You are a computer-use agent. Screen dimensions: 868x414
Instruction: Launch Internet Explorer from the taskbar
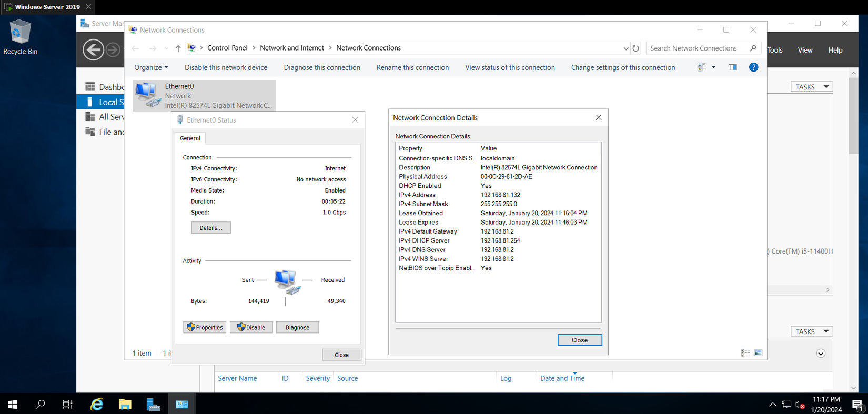tap(97, 404)
